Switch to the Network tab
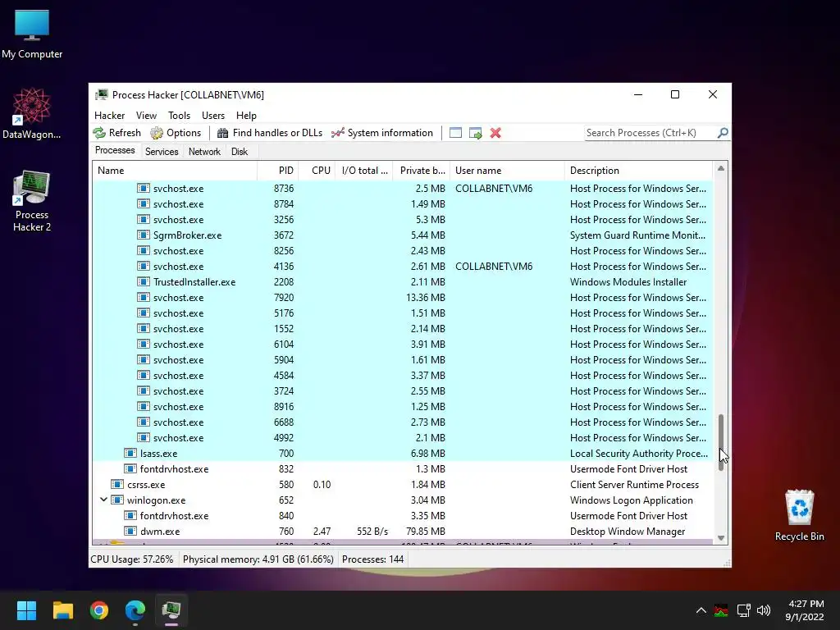Image resolution: width=840 pixels, height=630 pixels. [204, 152]
